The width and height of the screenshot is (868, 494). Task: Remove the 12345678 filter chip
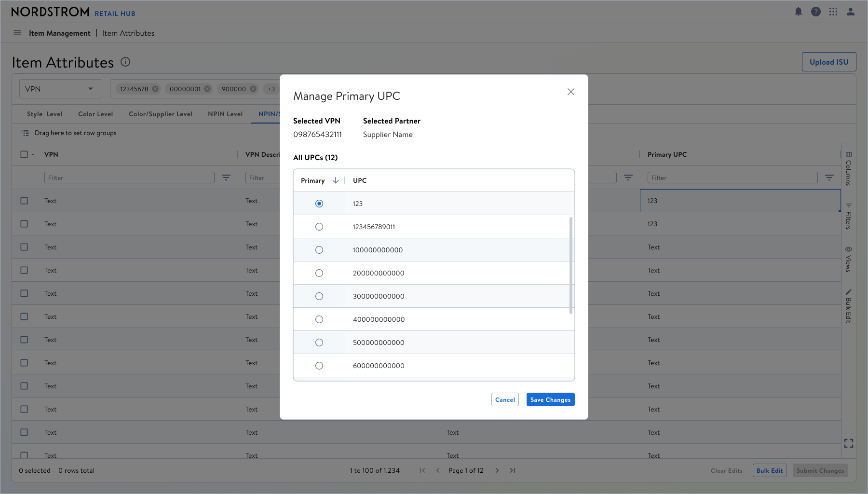click(x=155, y=89)
